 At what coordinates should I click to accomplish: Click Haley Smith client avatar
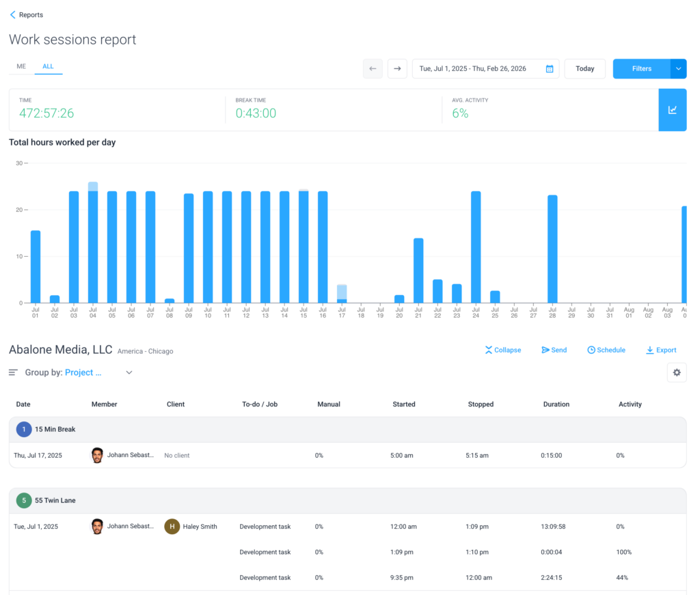(172, 527)
